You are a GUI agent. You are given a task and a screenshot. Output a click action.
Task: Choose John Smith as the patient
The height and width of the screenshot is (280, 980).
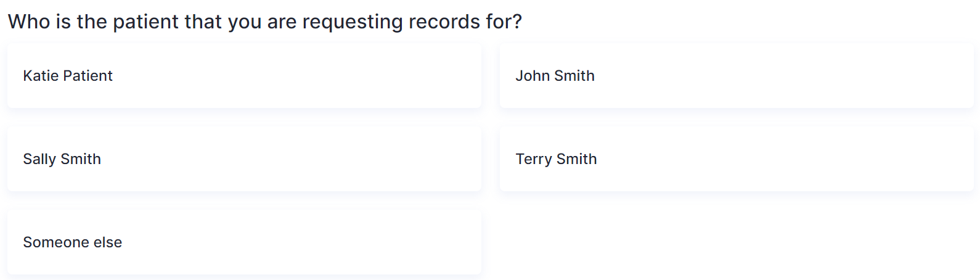click(x=737, y=76)
